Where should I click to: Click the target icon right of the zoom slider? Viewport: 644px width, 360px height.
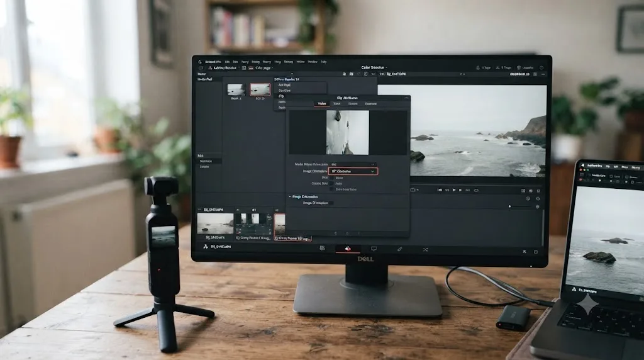coord(537,206)
